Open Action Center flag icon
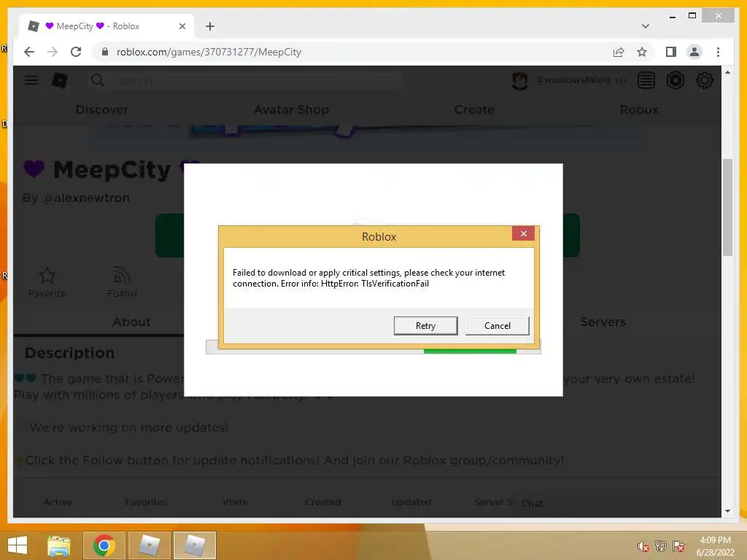Viewport: 747px width, 560px height. click(x=678, y=546)
